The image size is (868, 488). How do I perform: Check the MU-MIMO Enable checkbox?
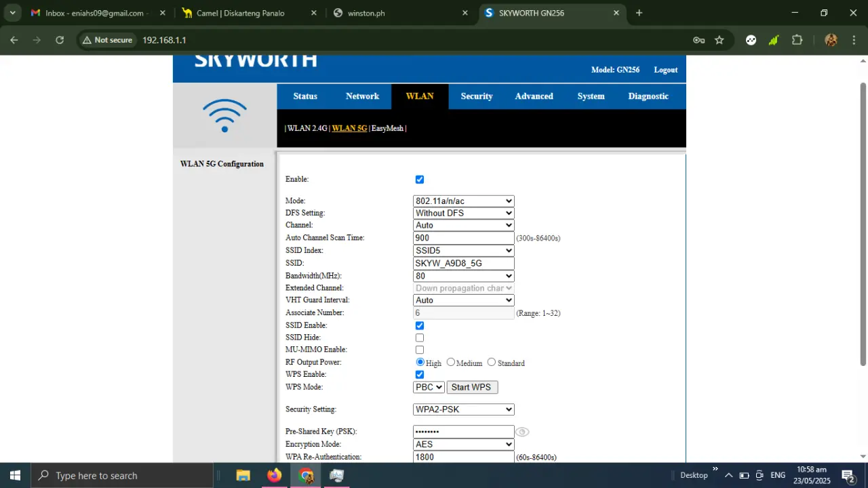[420, 350]
